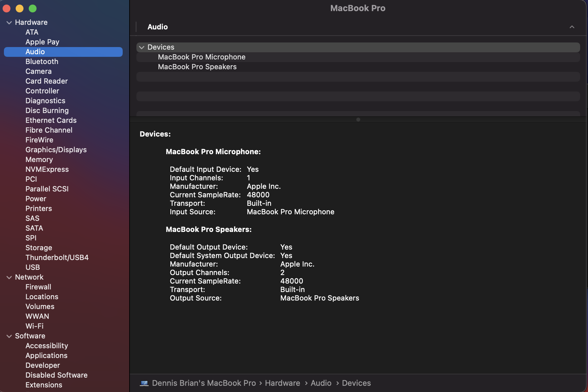Click the green full-screen window button

click(33, 8)
